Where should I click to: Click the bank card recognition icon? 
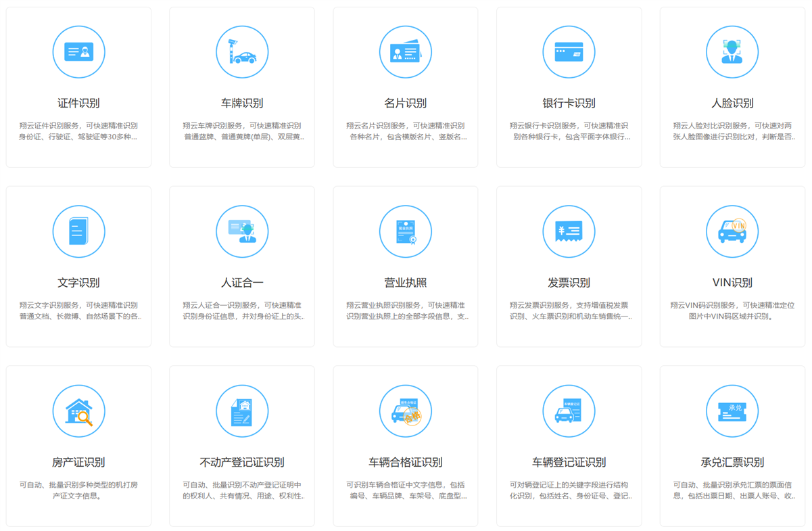point(569,52)
